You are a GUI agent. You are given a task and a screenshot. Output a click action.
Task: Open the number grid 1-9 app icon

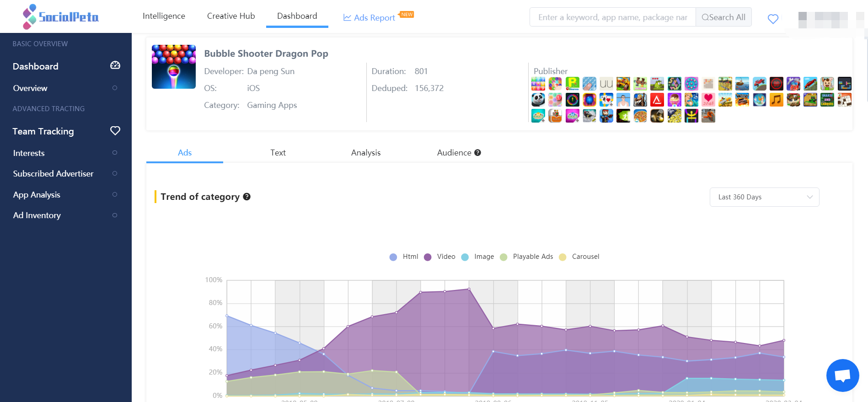pyautogui.click(x=538, y=84)
